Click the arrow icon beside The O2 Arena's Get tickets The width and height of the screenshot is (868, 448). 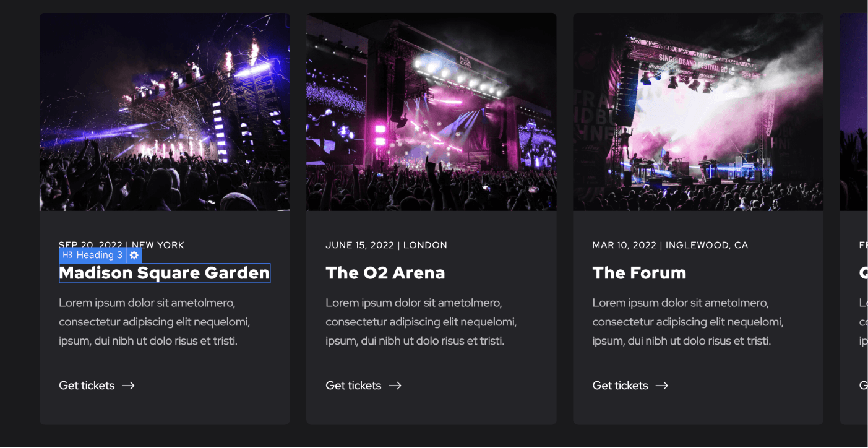(395, 385)
